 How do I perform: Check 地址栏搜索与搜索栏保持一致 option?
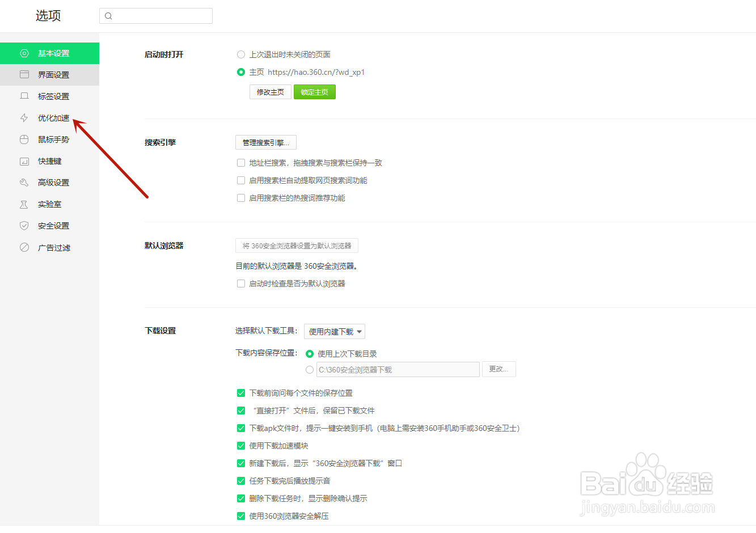click(x=241, y=163)
